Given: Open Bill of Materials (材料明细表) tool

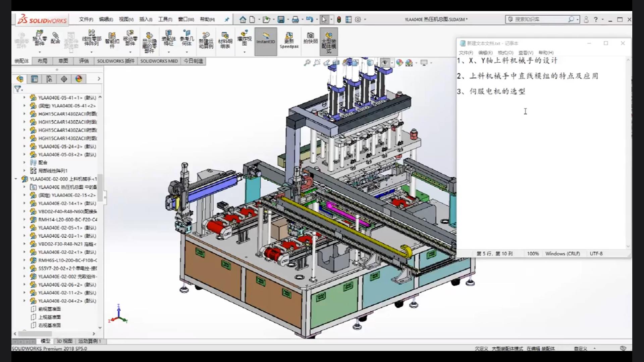Looking at the screenshot, I should [225, 40].
